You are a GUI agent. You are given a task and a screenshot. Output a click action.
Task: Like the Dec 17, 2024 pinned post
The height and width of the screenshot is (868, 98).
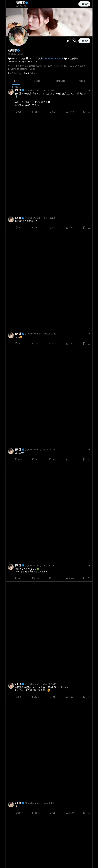click(50, 112)
